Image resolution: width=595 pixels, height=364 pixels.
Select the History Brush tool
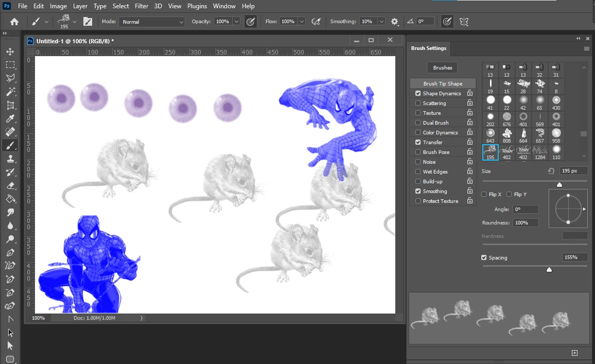click(x=10, y=172)
